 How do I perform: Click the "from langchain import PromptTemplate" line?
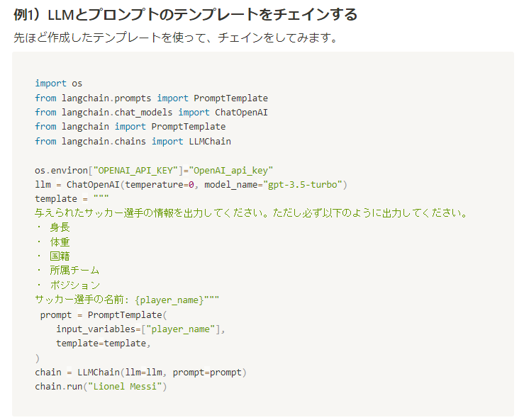tap(130, 126)
